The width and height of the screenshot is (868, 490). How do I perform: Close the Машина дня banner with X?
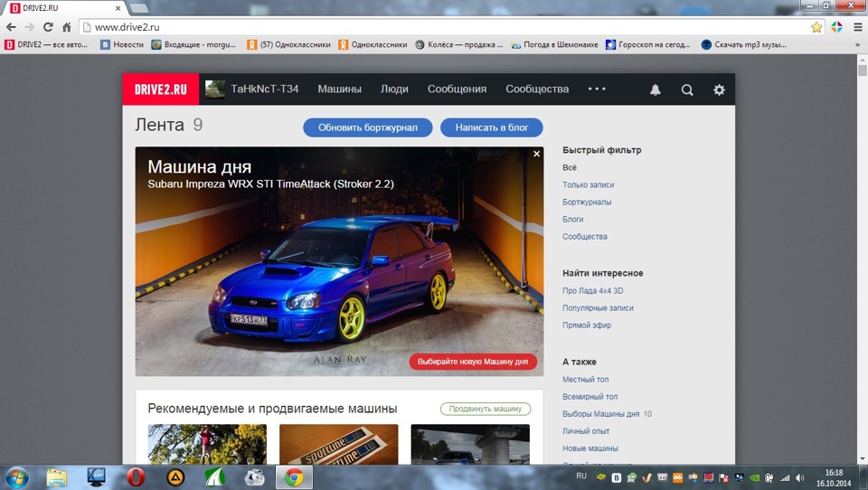[536, 154]
